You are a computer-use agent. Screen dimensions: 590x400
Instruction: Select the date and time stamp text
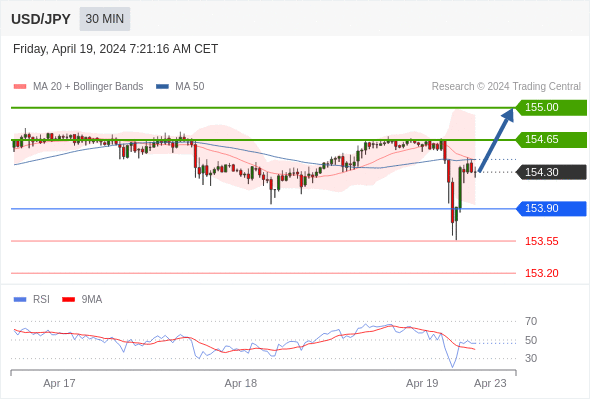tap(116, 49)
